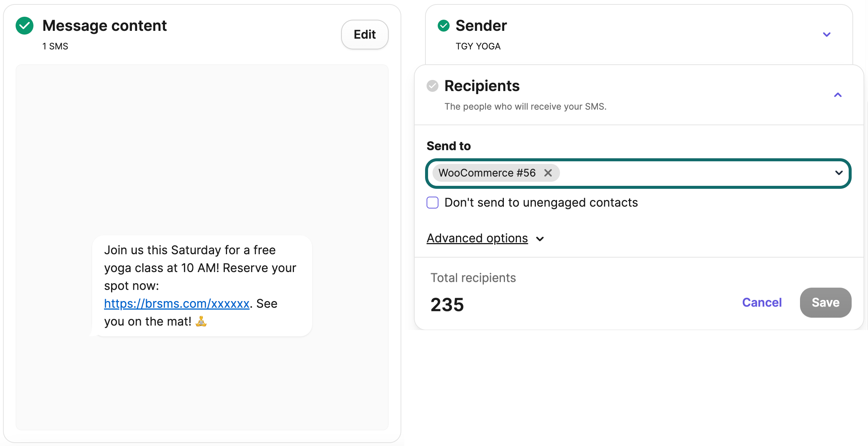The width and height of the screenshot is (868, 446).
Task: Click inside the Send to field
Action: point(669,173)
